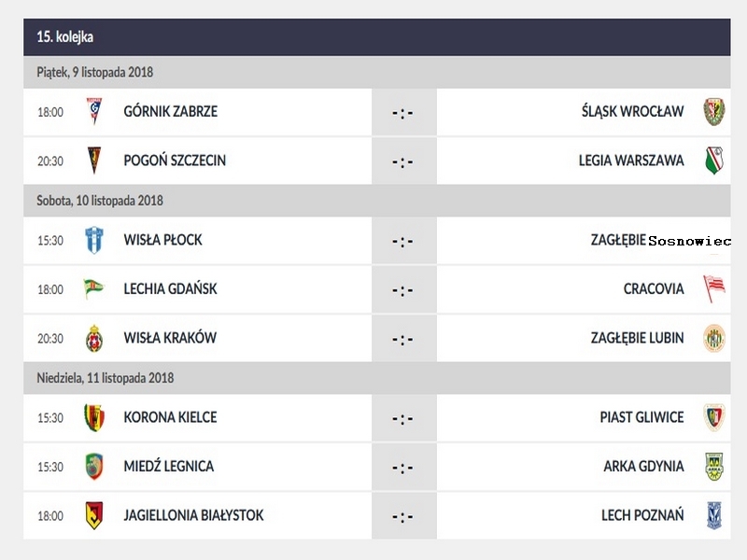Click the Wisła Płock club crest
Image resolution: width=747 pixels, height=560 pixels.
click(94, 240)
